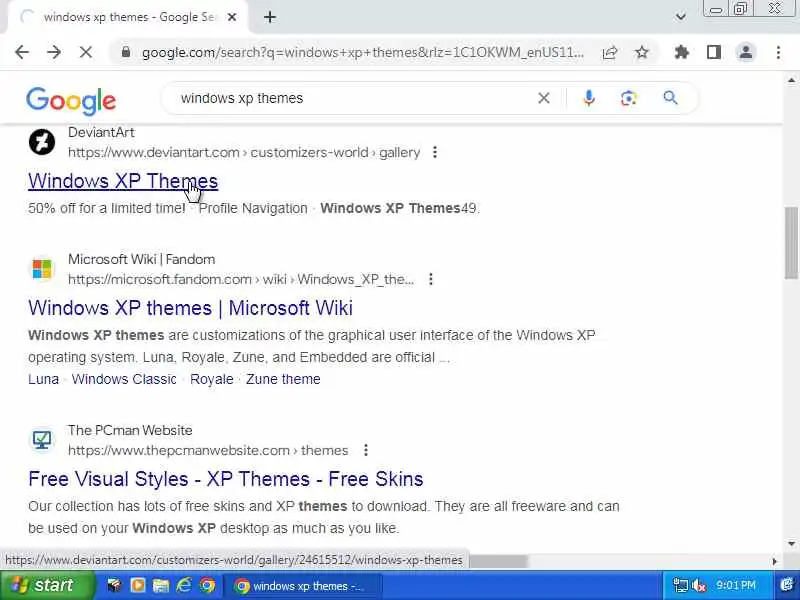The height and width of the screenshot is (600, 800).
Task: Open the Royale sitelink
Action: point(212,379)
